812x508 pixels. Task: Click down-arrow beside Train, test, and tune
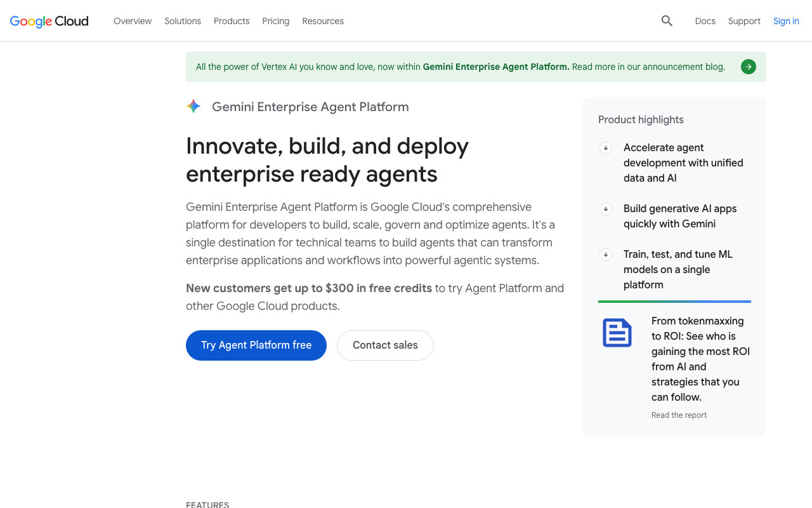(x=606, y=255)
